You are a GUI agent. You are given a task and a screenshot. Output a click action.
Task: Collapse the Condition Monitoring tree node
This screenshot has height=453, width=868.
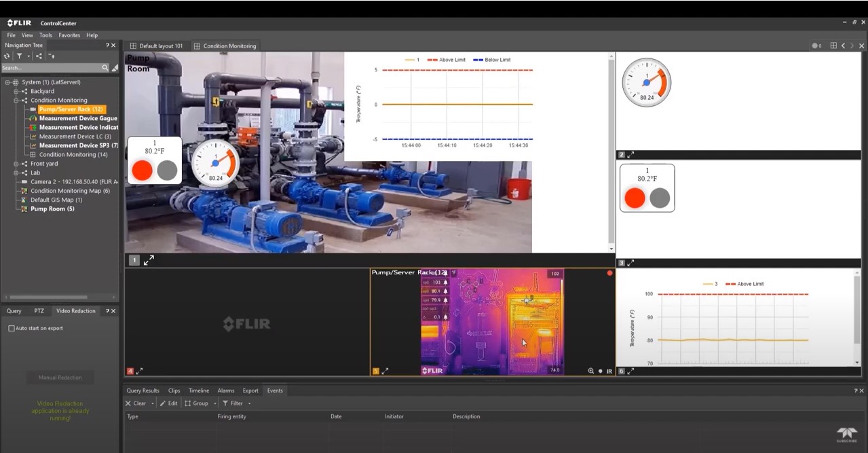tap(16, 101)
